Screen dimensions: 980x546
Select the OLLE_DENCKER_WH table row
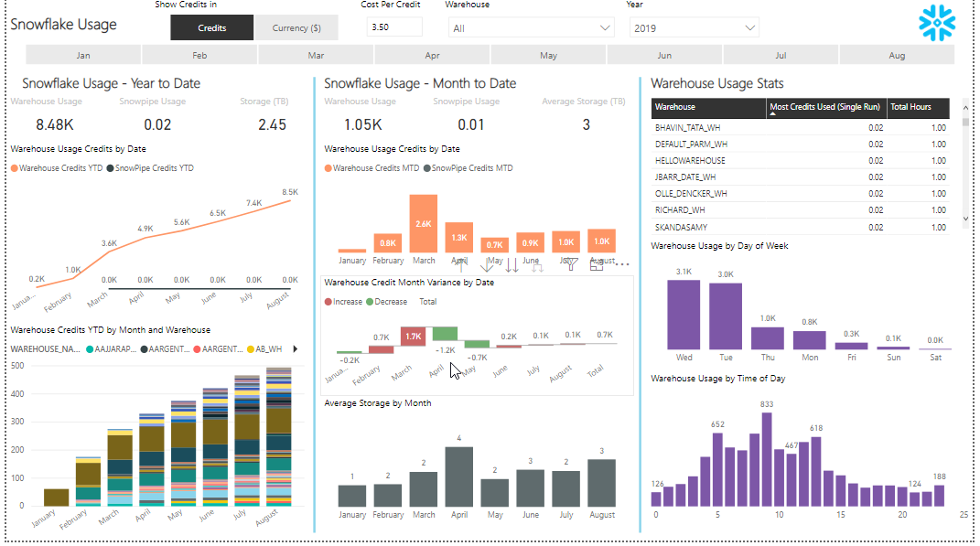800,194
